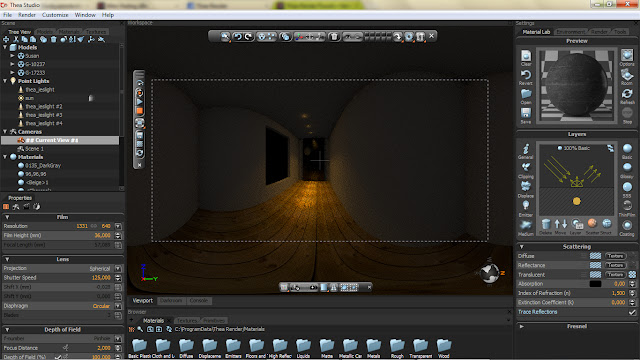
Task: Expand the Fresnel section
Action: [x=521, y=327]
